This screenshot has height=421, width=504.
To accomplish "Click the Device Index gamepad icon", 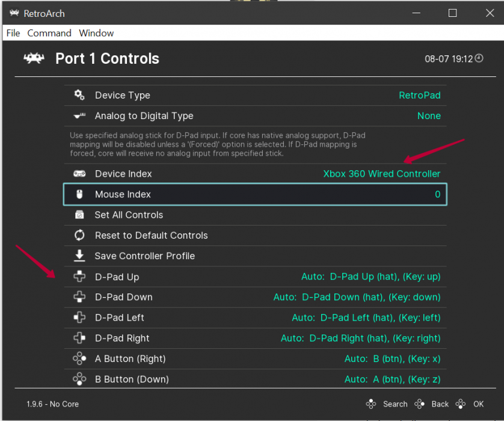I will tap(79, 174).
